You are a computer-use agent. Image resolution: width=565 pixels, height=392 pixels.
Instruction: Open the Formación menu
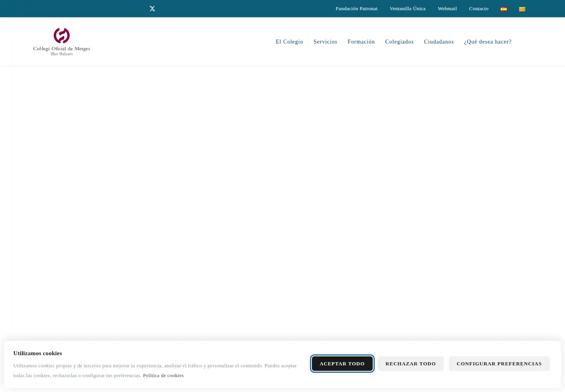361,42
